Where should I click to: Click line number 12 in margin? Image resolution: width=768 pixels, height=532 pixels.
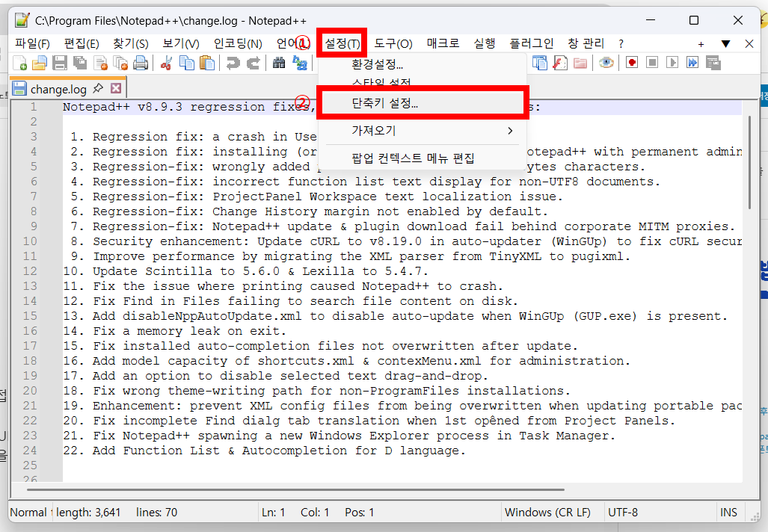click(30, 271)
